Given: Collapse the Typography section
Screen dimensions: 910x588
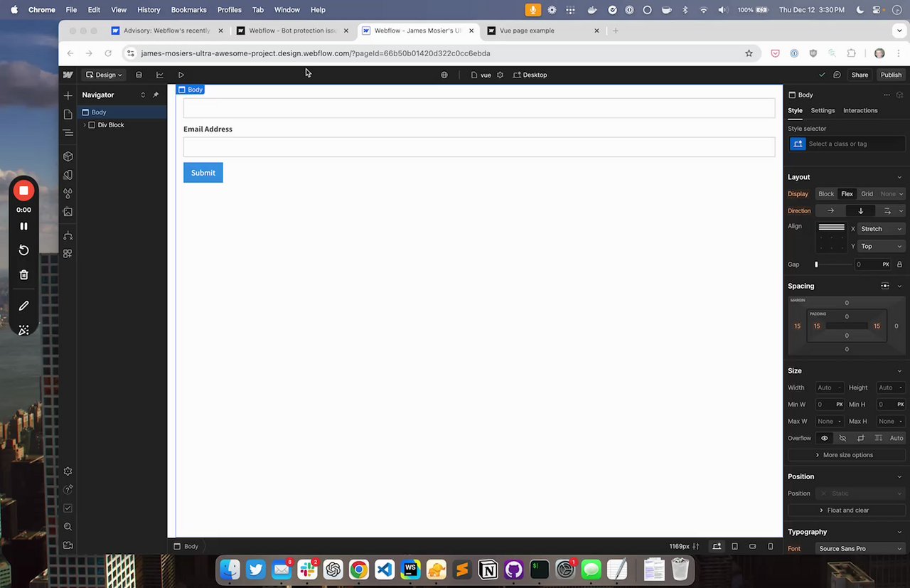Looking at the screenshot, I should click(899, 532).
